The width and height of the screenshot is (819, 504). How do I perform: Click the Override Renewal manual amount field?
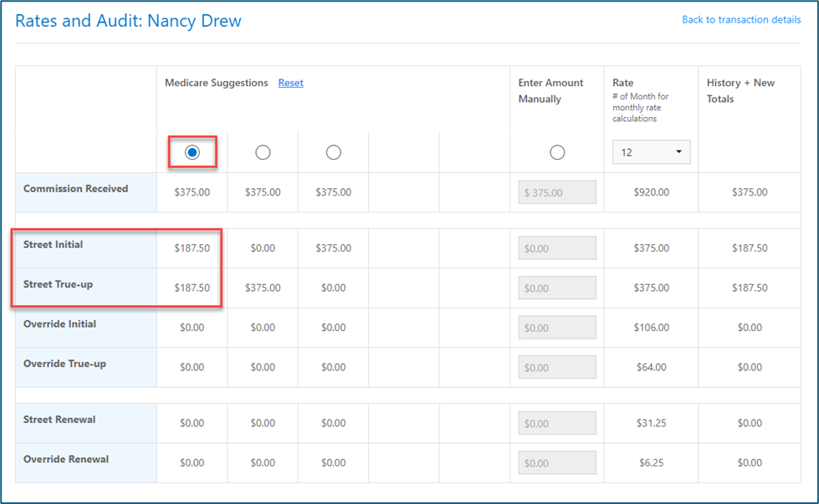(x=557, y=463)
